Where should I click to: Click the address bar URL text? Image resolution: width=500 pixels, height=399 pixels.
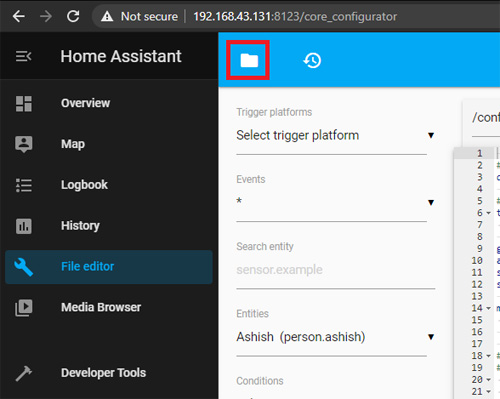295,16
